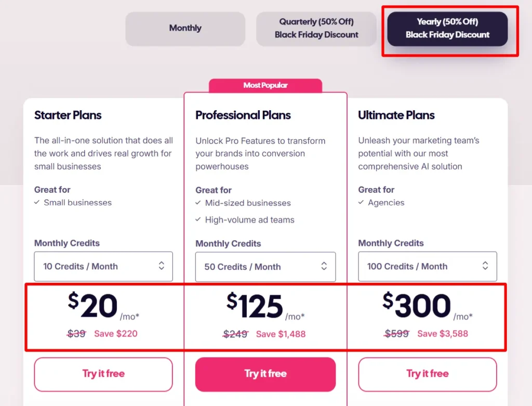The image size is (532, 406).
Task: Click the Save $3,588 text
Action: 443,333
